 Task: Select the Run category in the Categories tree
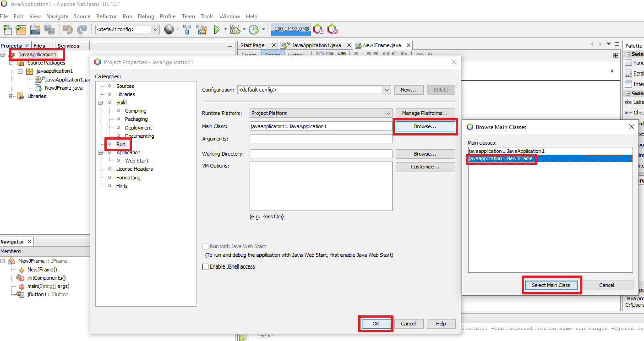[x=120, y=144]
